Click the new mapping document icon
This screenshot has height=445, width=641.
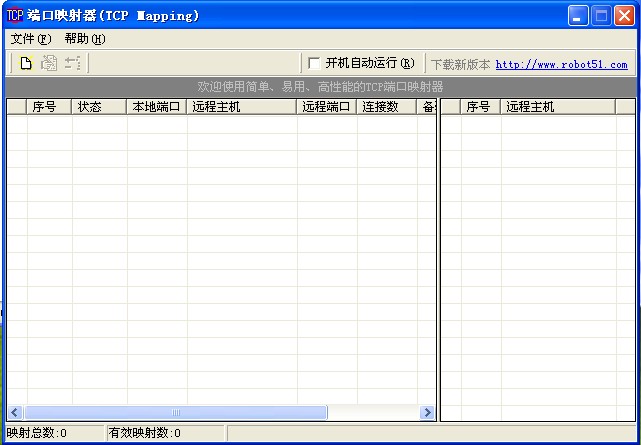[26, 63]
